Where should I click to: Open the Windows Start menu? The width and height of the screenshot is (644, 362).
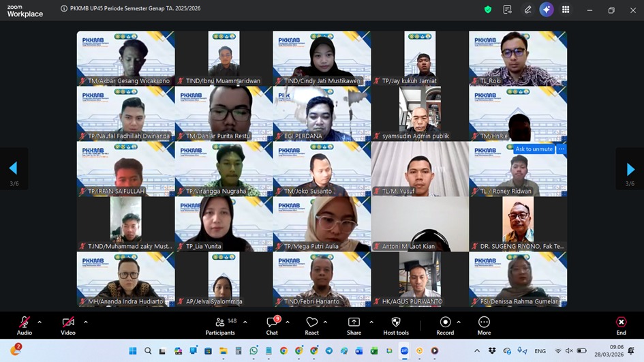133,351
